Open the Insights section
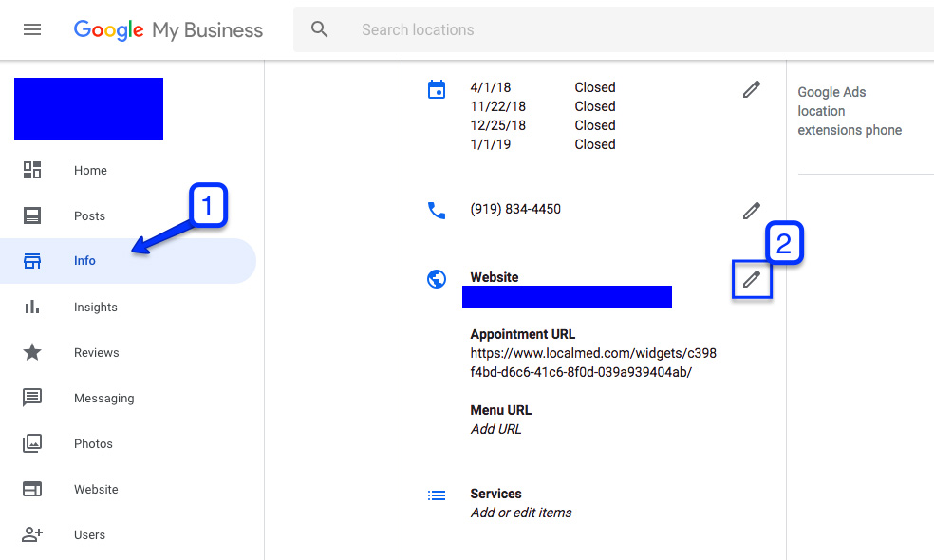Screen dimensions: 934x560 (x=95, y=308)
